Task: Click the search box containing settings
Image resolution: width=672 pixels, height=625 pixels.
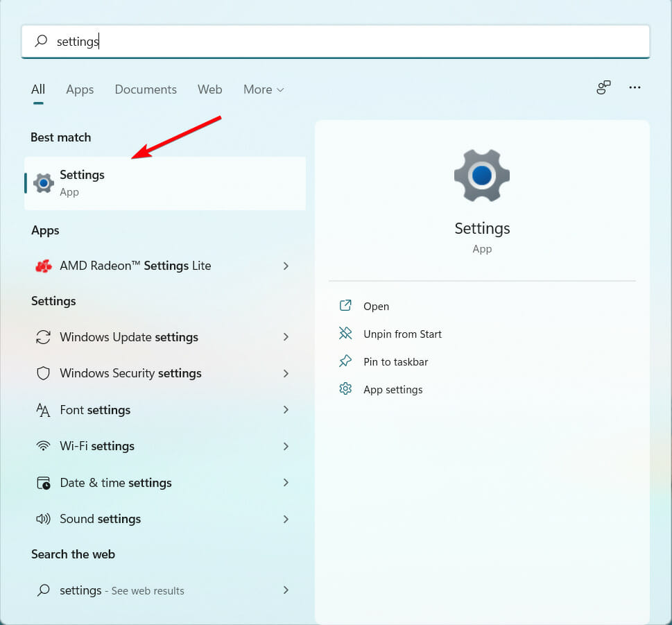Action: coord(336,42)
